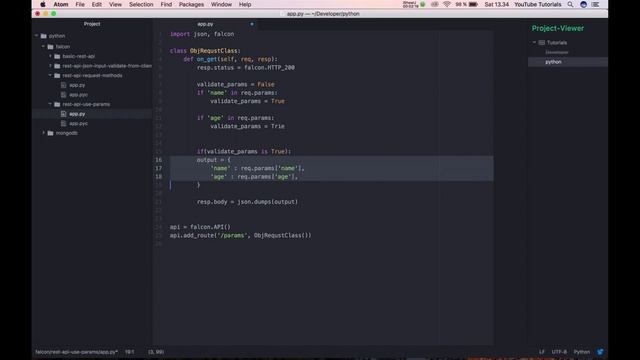640x360 pixels.
Task: Click the rest-api-json-input-validate folder icon
Action: pos(57,66)
